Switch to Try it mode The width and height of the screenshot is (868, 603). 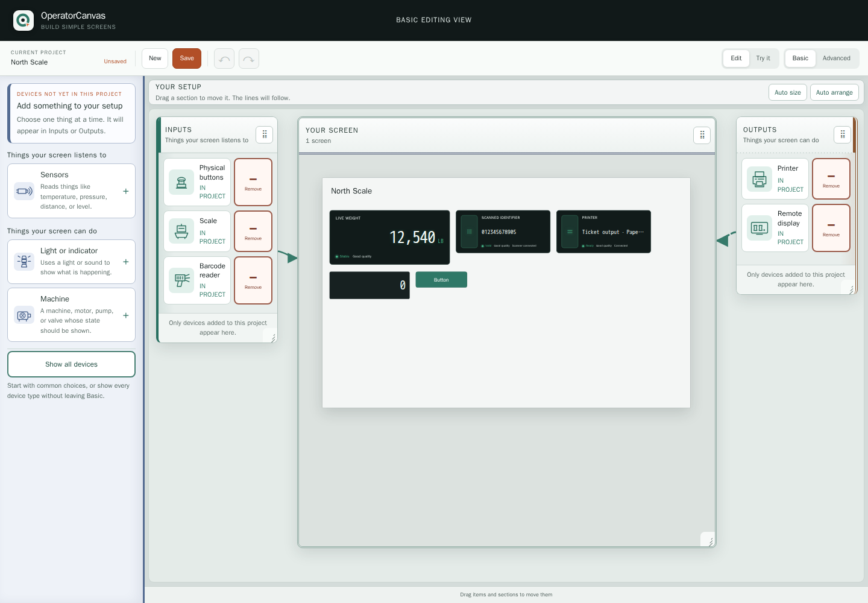coord(763,58)
